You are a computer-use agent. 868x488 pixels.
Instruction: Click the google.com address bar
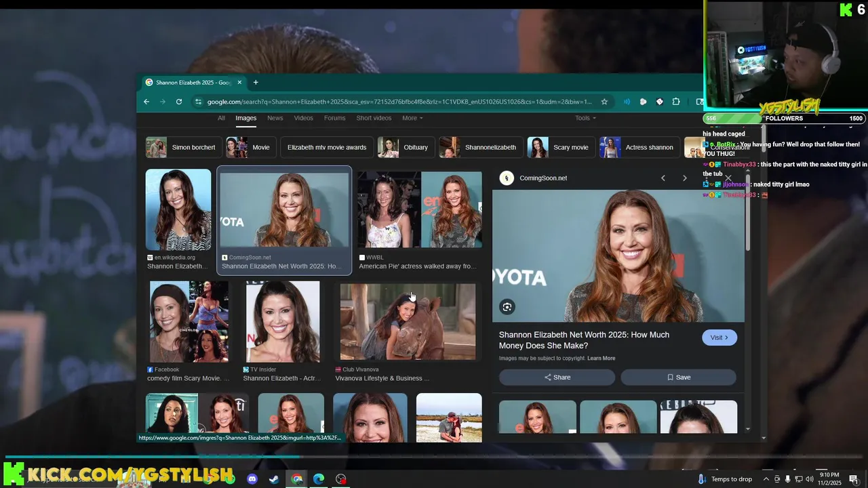pos(399,102)
